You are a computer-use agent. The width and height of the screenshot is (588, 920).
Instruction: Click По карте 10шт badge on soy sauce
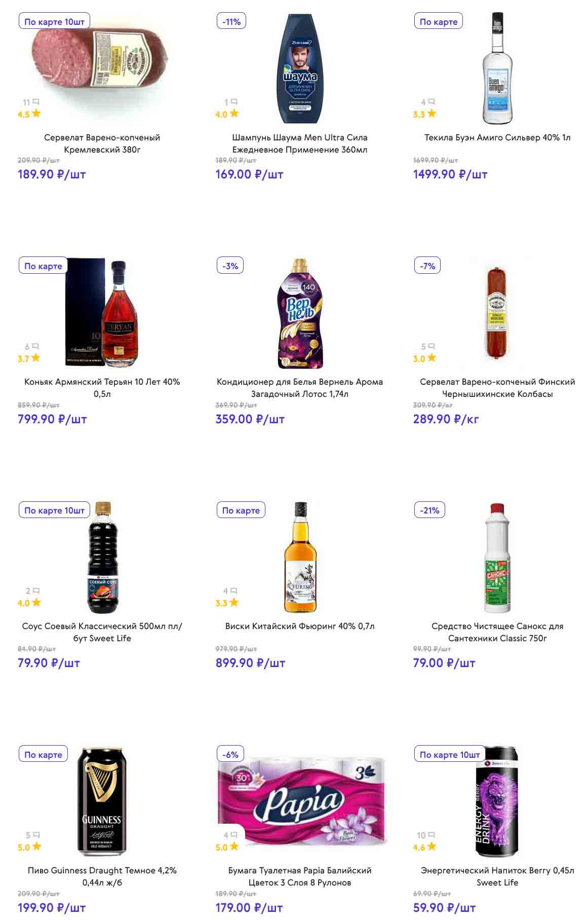(x=54, y=510)
